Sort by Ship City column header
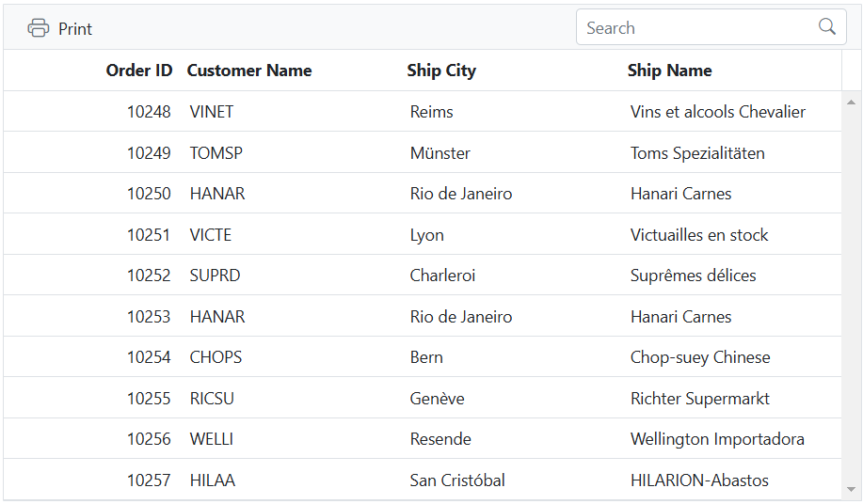 tap(441, 71)
